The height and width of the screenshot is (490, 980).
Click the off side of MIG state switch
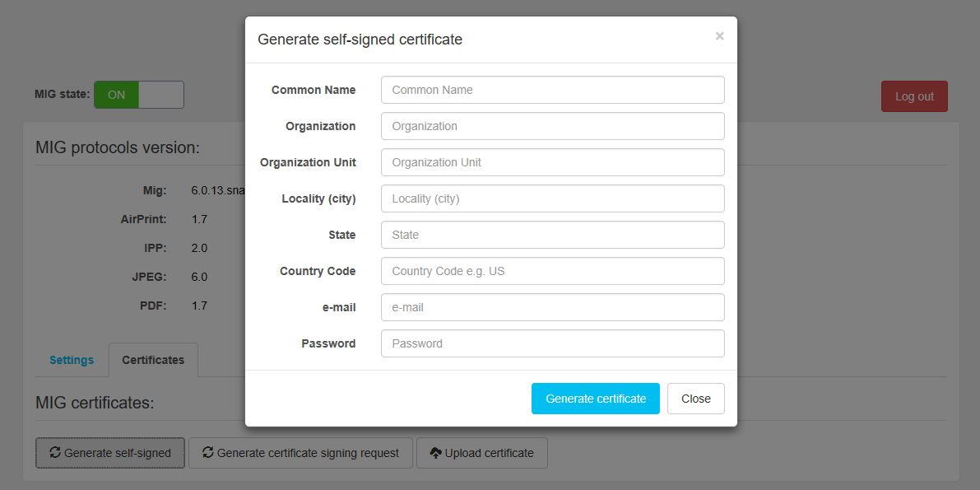coord(161,95)
